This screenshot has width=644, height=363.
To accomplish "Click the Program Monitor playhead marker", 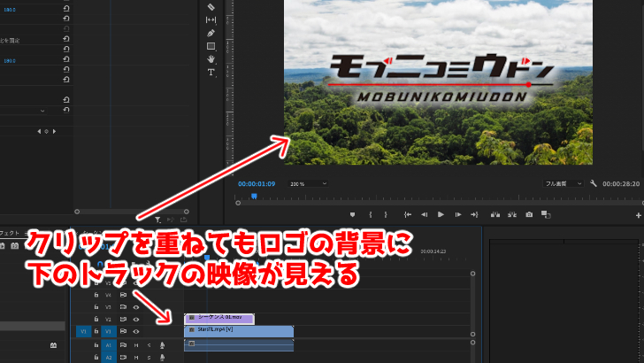I will tap(254, 196).
